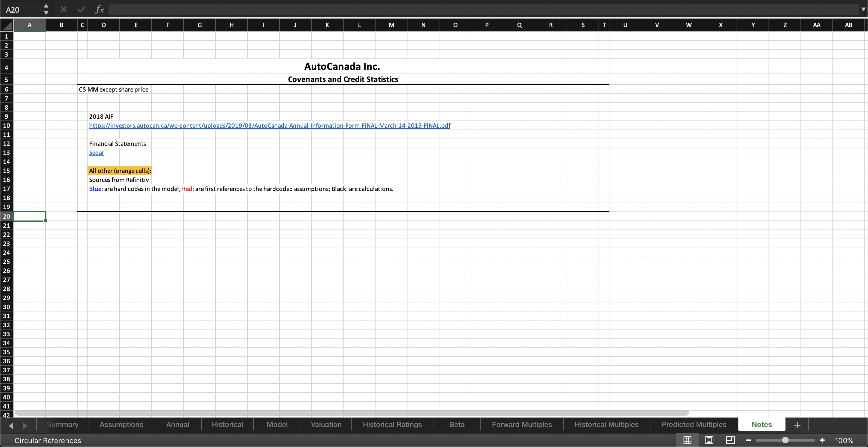Select the 'Financial Statements' cell
Screen dimensions: 868x447
118,143
